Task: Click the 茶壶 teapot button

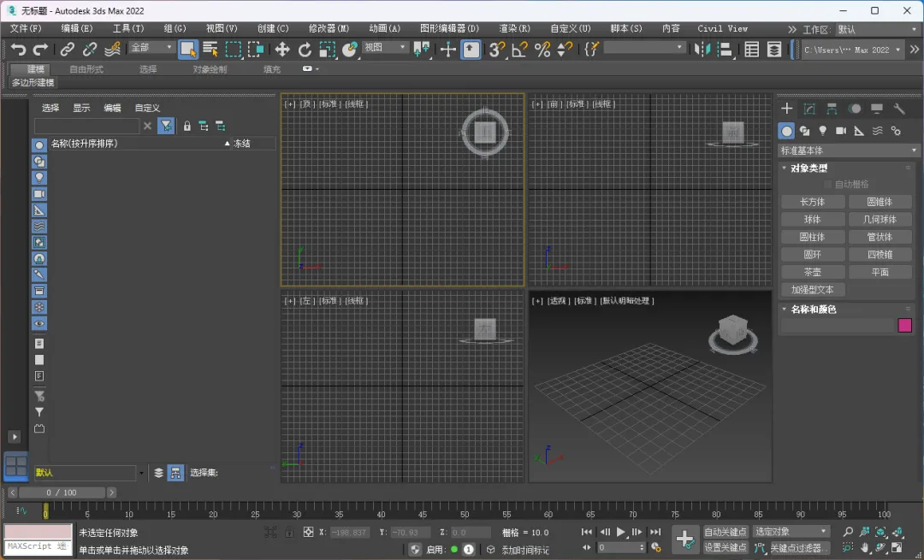Action: (x=812, y=272)
